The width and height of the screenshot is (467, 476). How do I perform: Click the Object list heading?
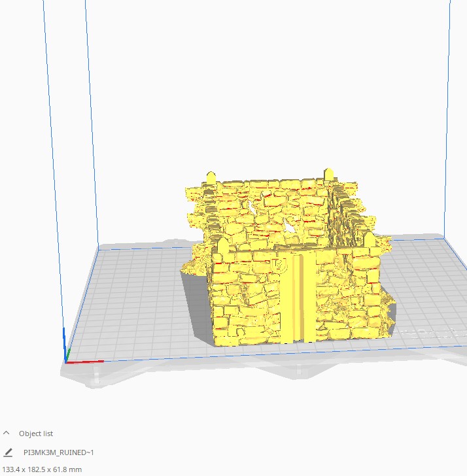36,433
